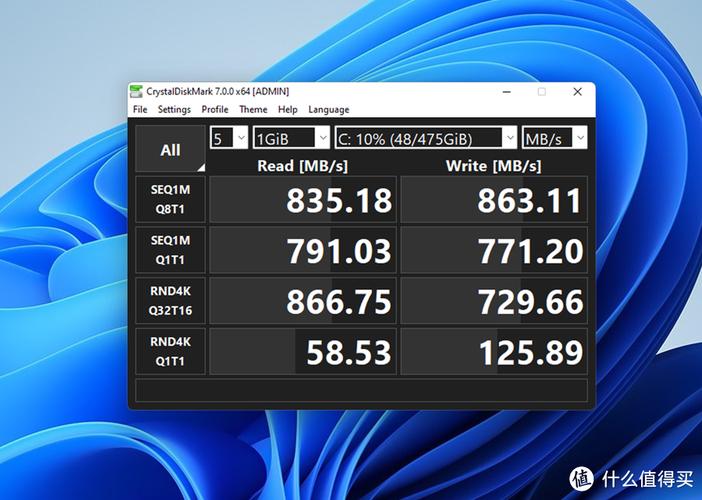The image size is (702, 500).
Task: Open the Language menu
Action: (329, 110)
